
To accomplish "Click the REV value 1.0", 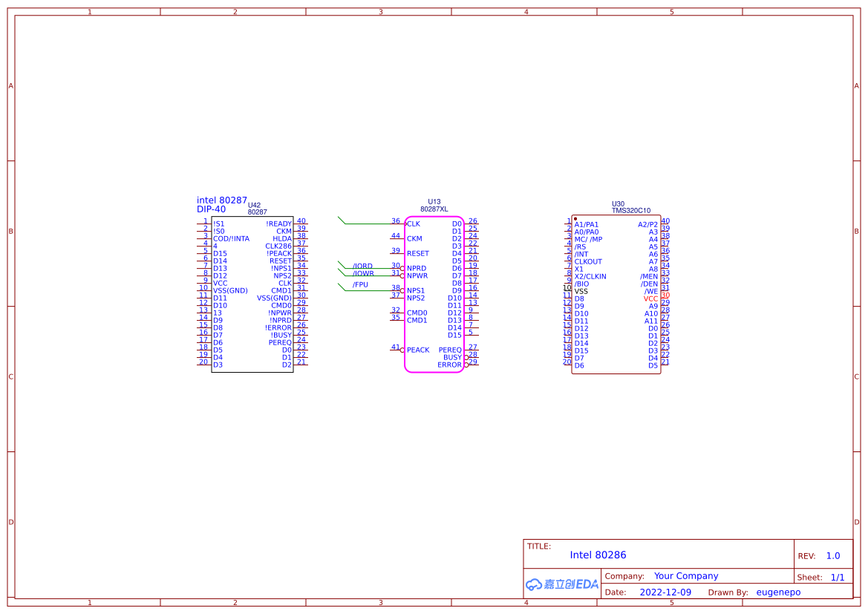I will tap(833, 556).
